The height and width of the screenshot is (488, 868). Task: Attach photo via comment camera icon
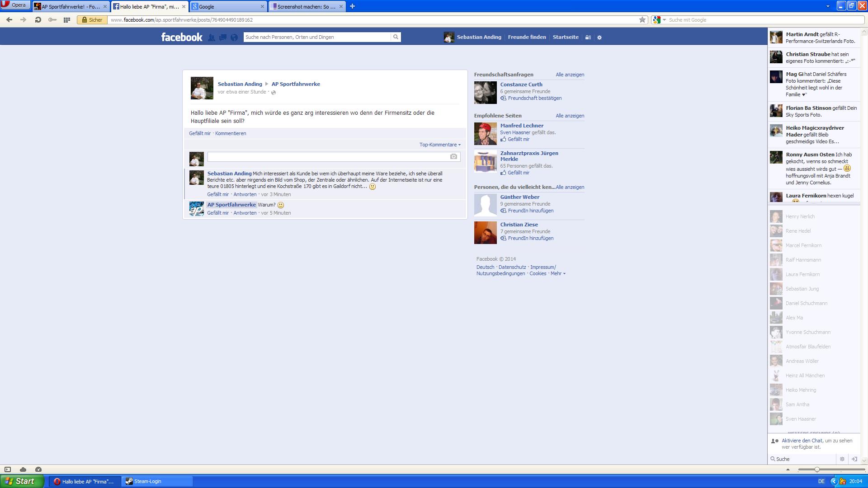(453, 157)
